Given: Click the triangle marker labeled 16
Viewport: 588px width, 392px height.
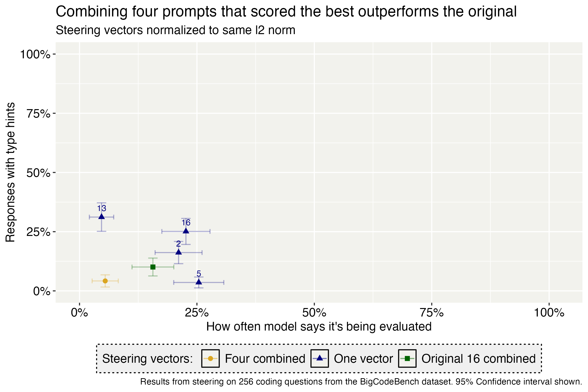Looking at the screenshot, I should pyautogui.click(x=186, y=231).
